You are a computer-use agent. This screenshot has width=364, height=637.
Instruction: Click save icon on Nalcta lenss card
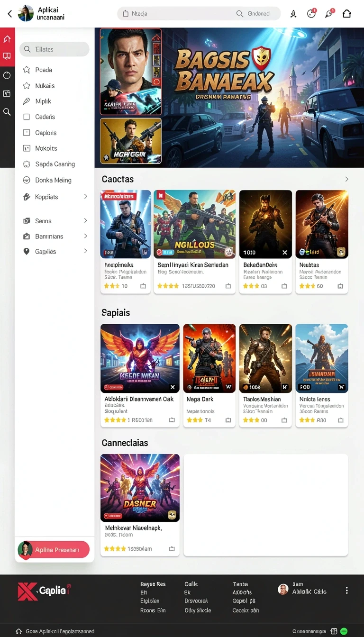tap(340, 420)
